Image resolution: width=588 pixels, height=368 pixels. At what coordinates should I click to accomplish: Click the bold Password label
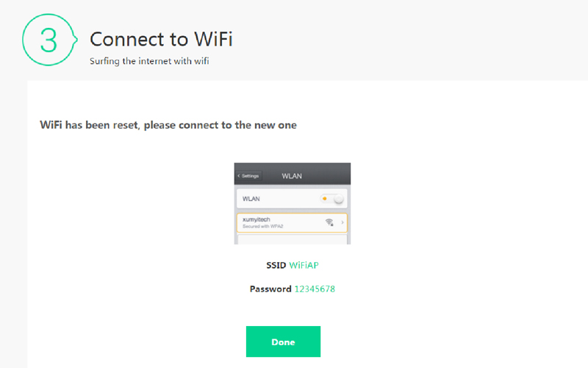pos(270,289)
